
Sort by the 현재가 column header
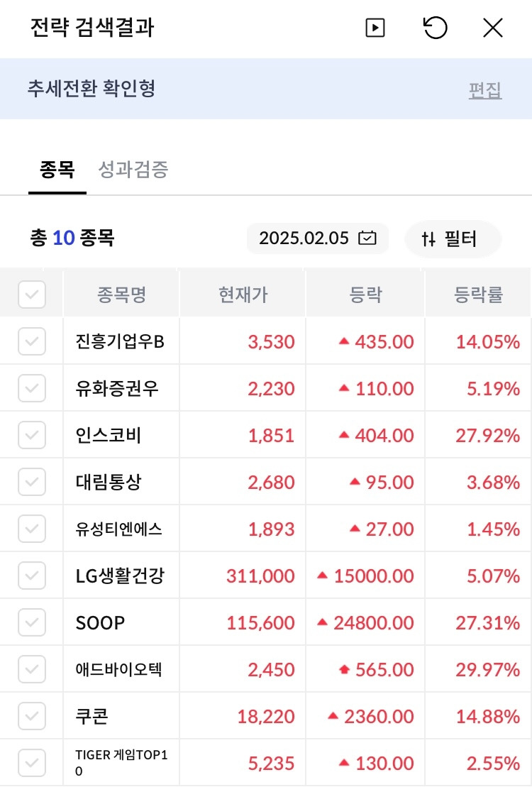coord(243,295)
